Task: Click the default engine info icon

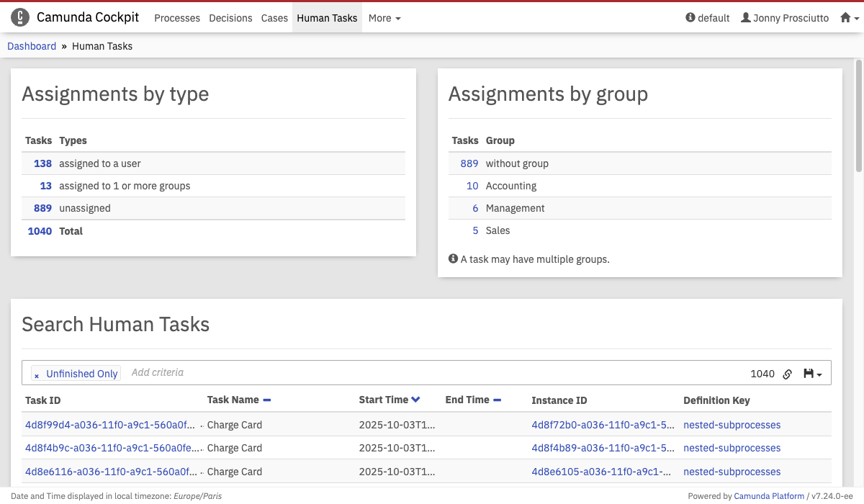Action: [690, 18]
